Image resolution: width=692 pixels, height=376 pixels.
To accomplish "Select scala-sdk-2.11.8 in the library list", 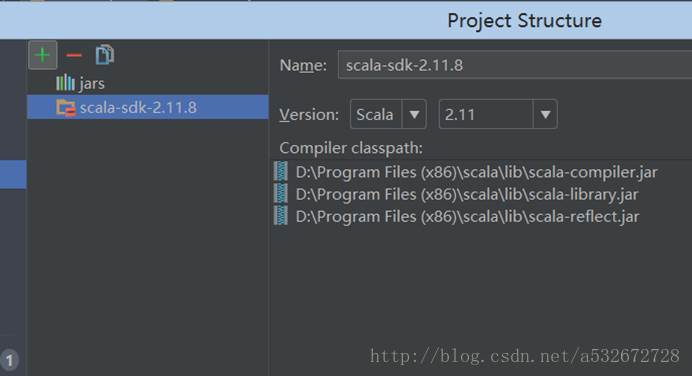I will [x=147, y=107].
